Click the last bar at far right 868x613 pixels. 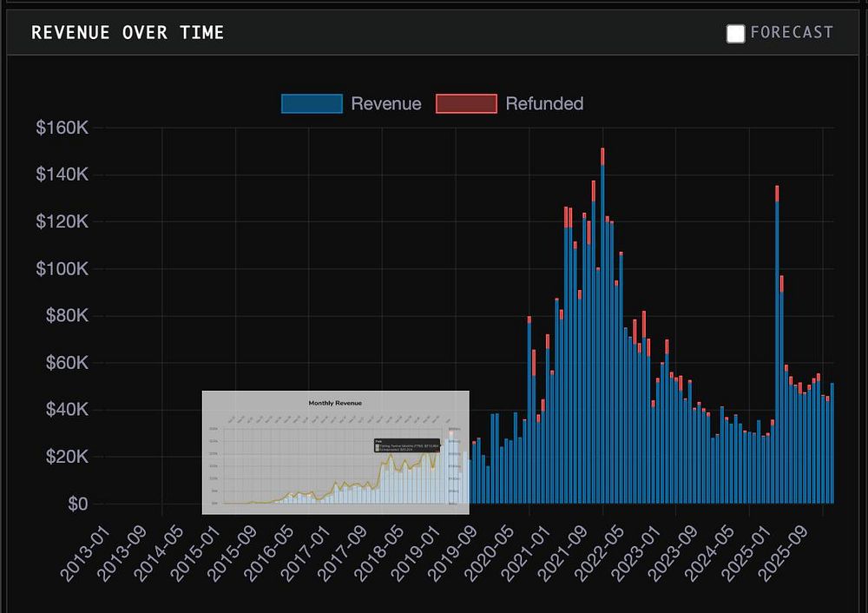(832, 443)
